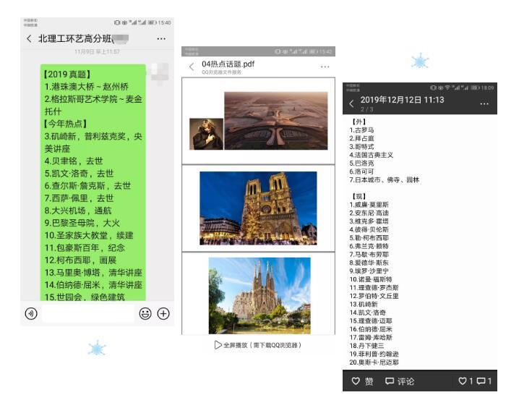Click the 2019年12月12日 11:13 title
The image size is (532, 408).
(402, 100)
